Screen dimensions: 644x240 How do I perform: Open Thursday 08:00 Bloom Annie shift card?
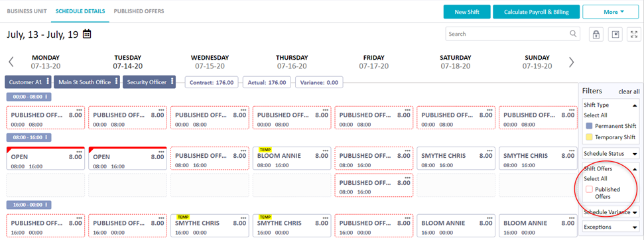[292, 158]
